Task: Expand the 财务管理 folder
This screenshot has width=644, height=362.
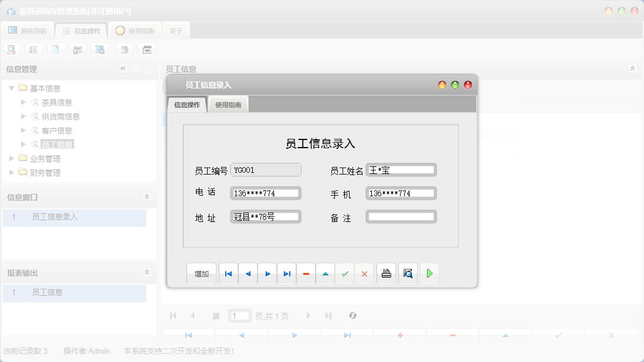Action: click(x=10, y=172)
